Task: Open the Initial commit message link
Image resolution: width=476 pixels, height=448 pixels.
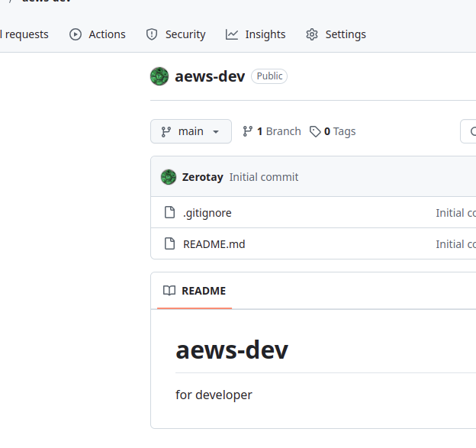Action: tap(264, 177)
